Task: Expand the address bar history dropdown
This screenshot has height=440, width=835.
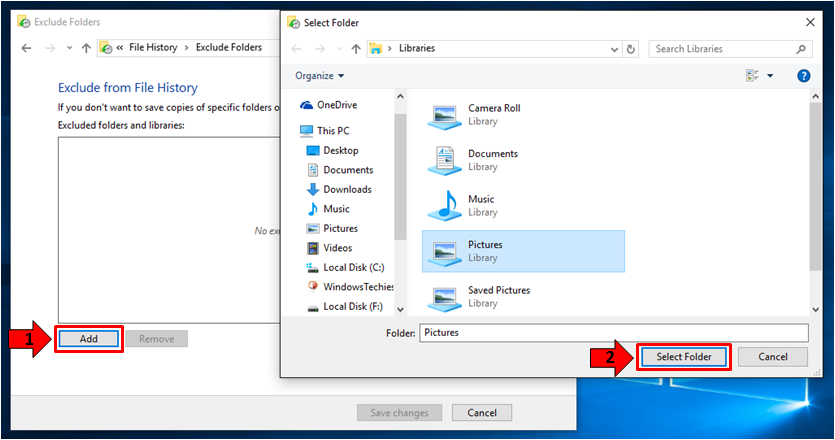Action: click(614, 49)
